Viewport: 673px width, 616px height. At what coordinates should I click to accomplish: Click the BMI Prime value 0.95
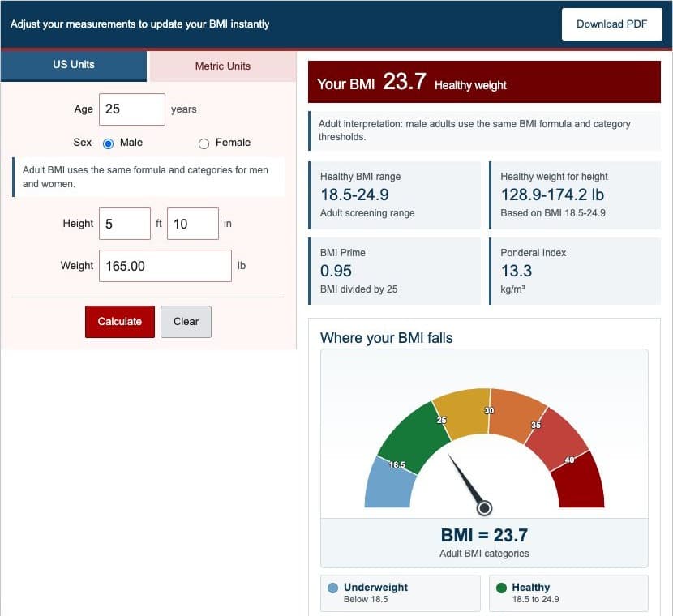[336, 271]
